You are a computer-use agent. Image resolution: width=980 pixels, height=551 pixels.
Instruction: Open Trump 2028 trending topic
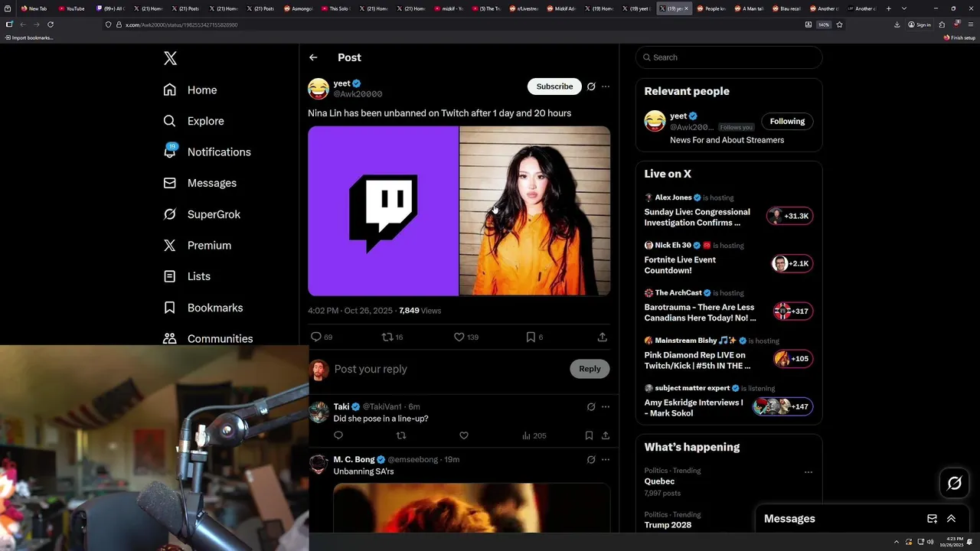668,525
